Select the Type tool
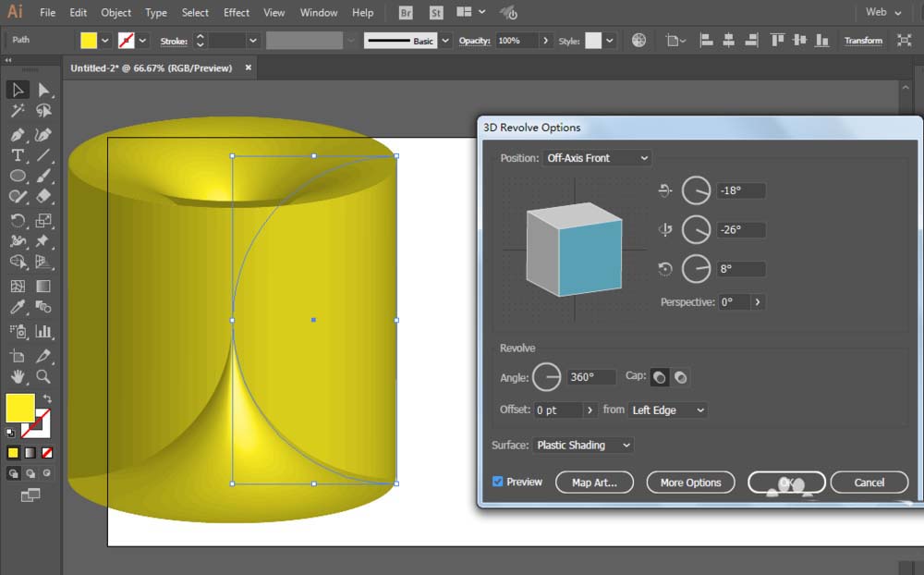The width and height of the screenshot is (924, 575). click(18, 155)
